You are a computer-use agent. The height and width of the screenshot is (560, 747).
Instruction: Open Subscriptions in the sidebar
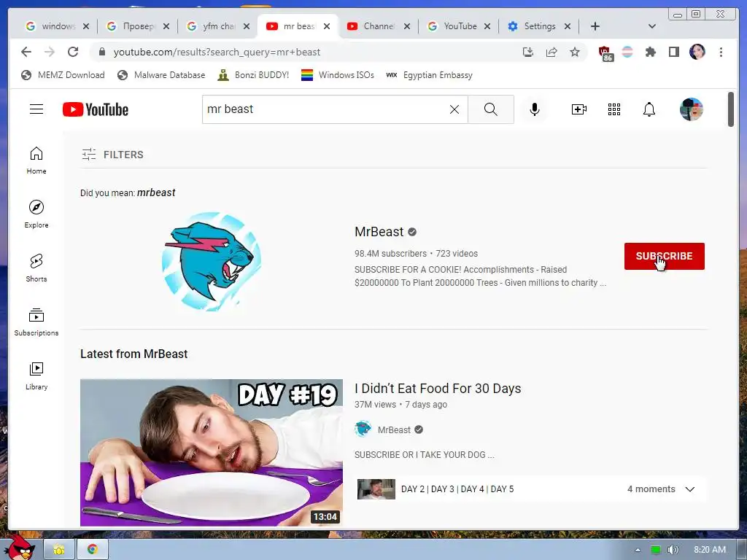pos(36,322)
